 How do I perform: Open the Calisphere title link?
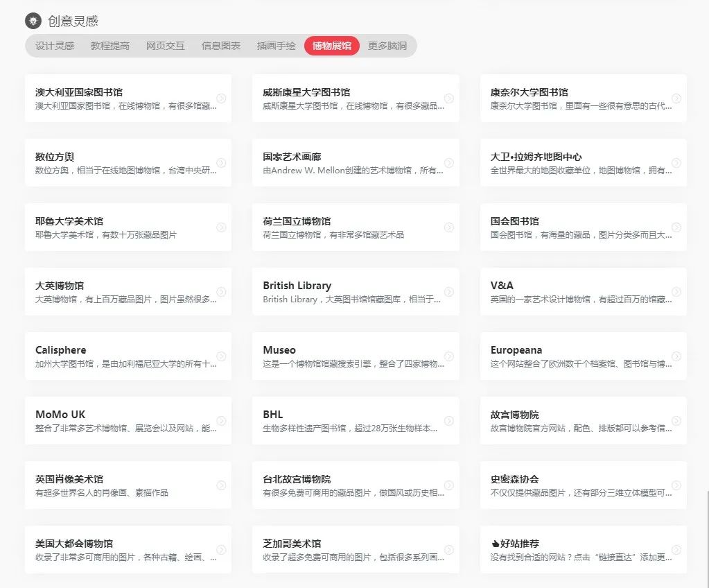pos(60,350)
